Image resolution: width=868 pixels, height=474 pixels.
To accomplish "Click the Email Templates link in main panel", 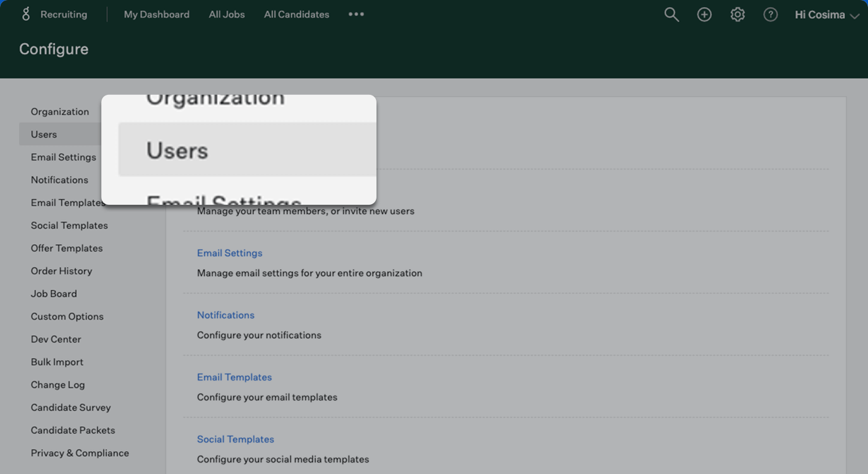I will 234,377.
